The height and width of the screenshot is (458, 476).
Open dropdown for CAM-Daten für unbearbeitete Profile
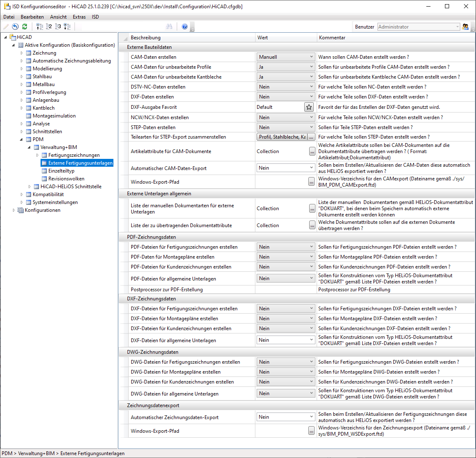(x=286, y=67)
